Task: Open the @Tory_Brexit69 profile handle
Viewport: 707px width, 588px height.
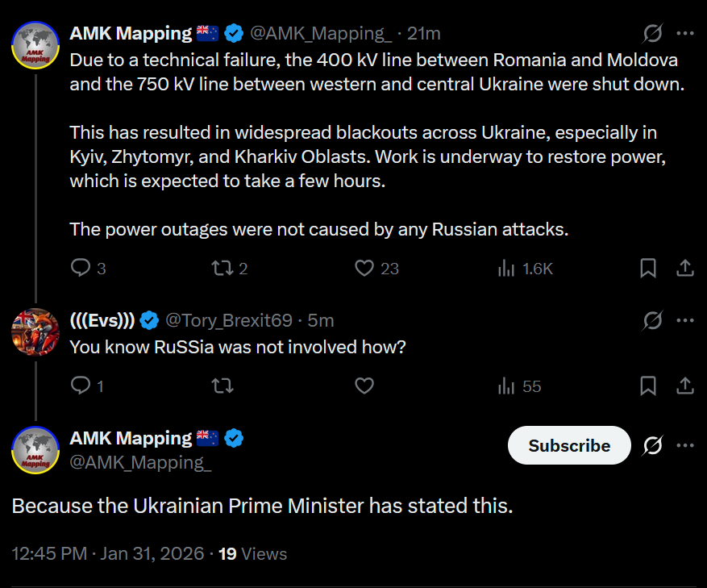Action: (x=228, y=320)
